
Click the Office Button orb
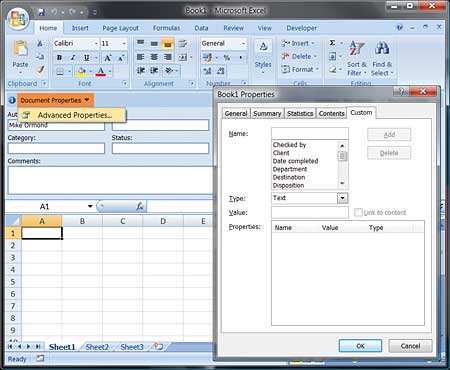pos(18,18)
